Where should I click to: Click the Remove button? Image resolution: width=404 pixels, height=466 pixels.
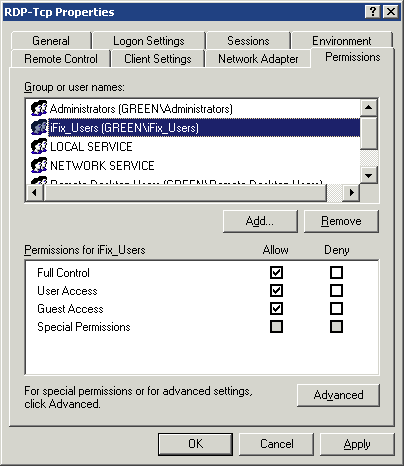[x=341, y=221]
